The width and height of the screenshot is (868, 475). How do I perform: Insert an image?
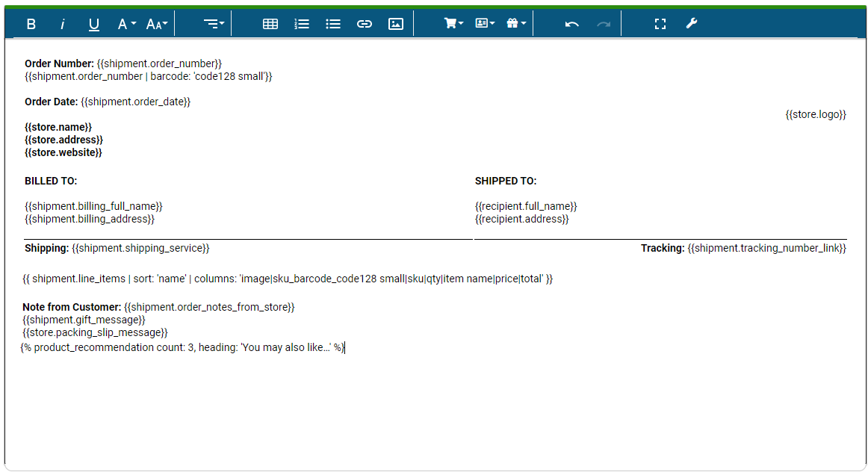click(396, 24)
